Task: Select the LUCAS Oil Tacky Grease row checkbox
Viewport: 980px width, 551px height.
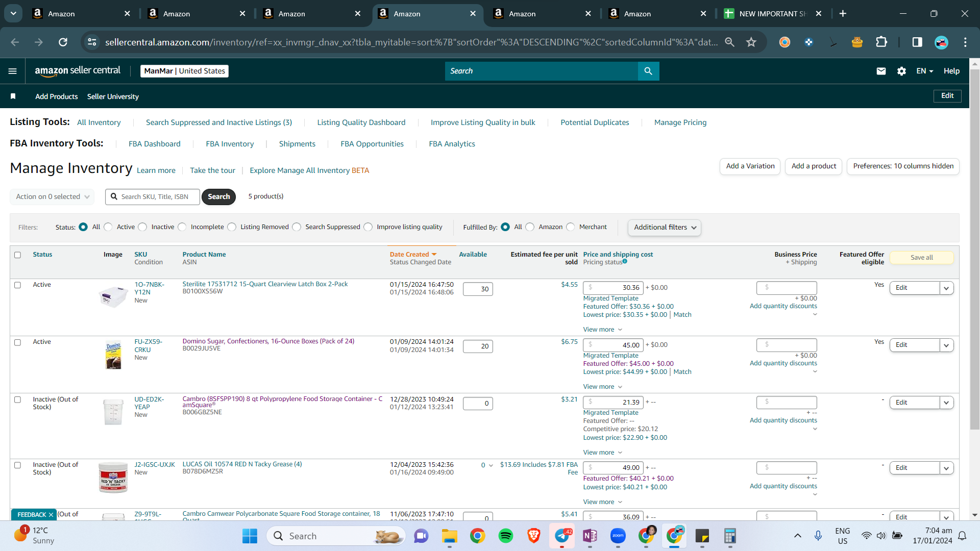Action: 17,465
